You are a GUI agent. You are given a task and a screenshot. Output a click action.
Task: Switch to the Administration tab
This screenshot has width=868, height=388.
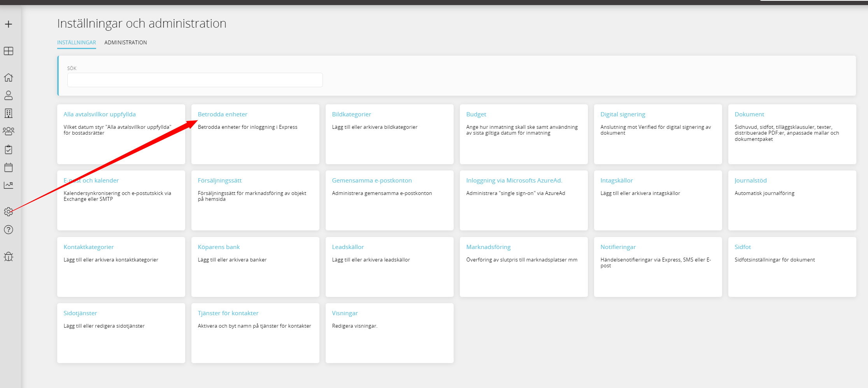(126, 42)
